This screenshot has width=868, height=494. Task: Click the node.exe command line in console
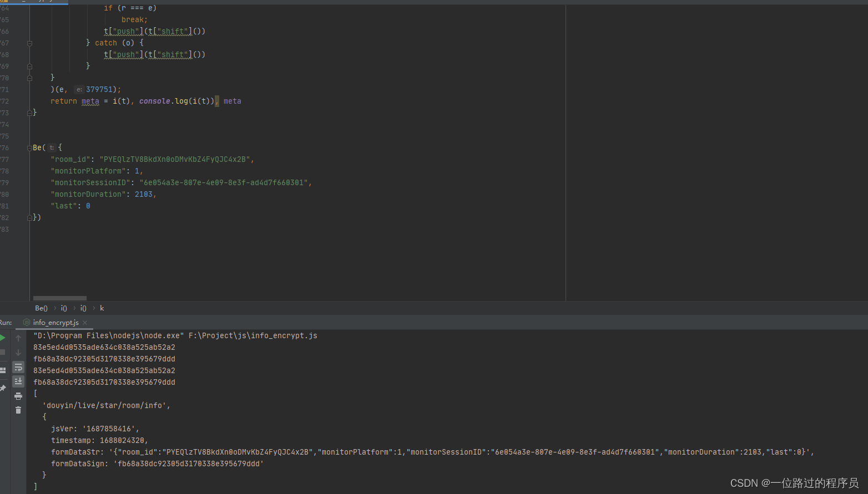pyautogui.click(x=175, y=335)
